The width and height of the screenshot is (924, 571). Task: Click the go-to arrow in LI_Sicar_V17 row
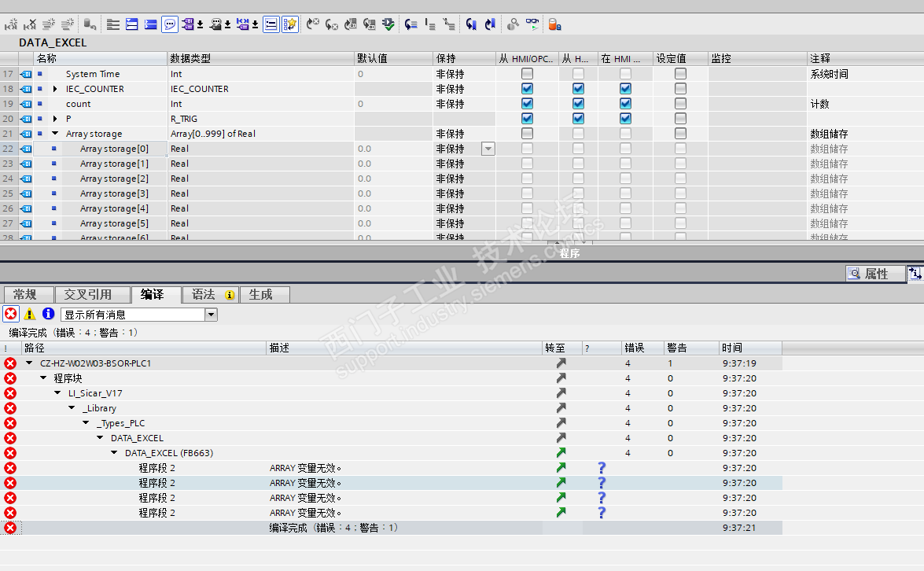(561, 393)
